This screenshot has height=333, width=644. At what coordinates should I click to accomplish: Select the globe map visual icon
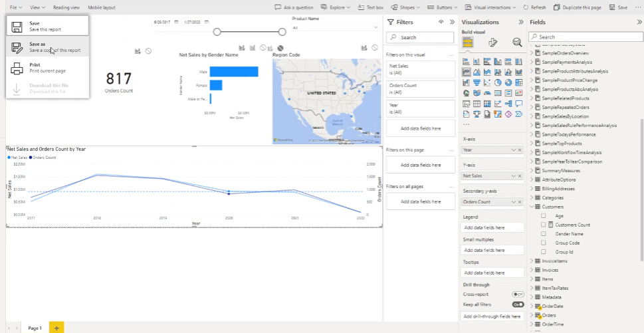tap(466, 93)
